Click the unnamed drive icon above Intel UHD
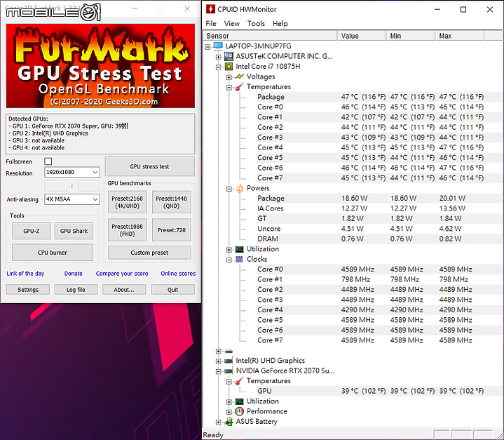This screenshot has height=440, width=504. [229, 351]
